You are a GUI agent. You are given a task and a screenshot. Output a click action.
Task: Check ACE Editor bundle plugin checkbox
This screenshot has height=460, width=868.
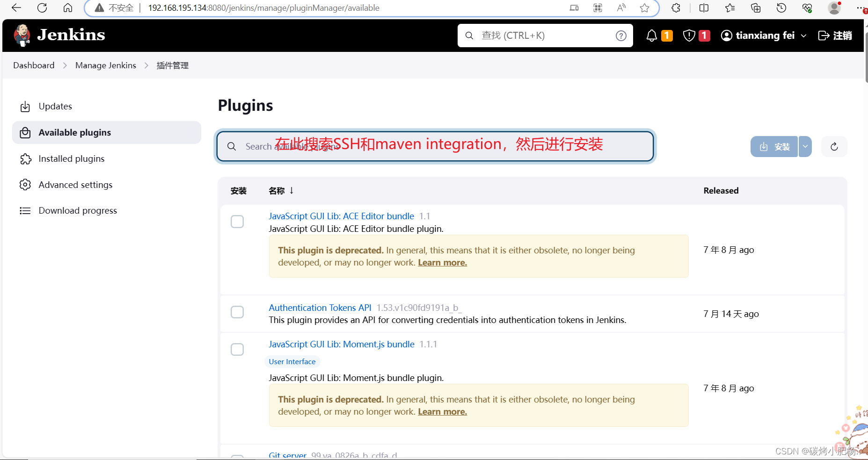[x=237, y=222]
